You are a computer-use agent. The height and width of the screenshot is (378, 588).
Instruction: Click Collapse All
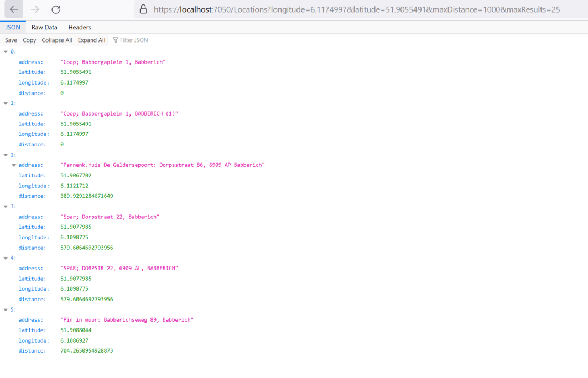point(56,40)
